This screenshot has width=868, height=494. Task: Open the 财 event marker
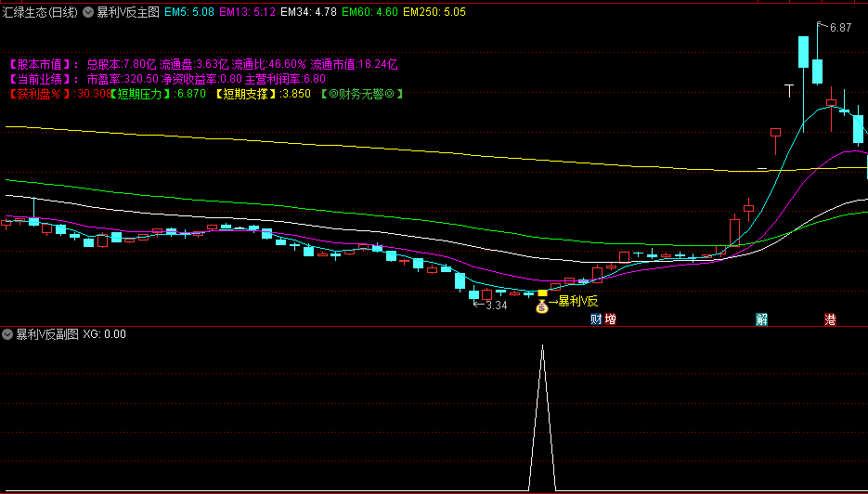coord(596,319)
